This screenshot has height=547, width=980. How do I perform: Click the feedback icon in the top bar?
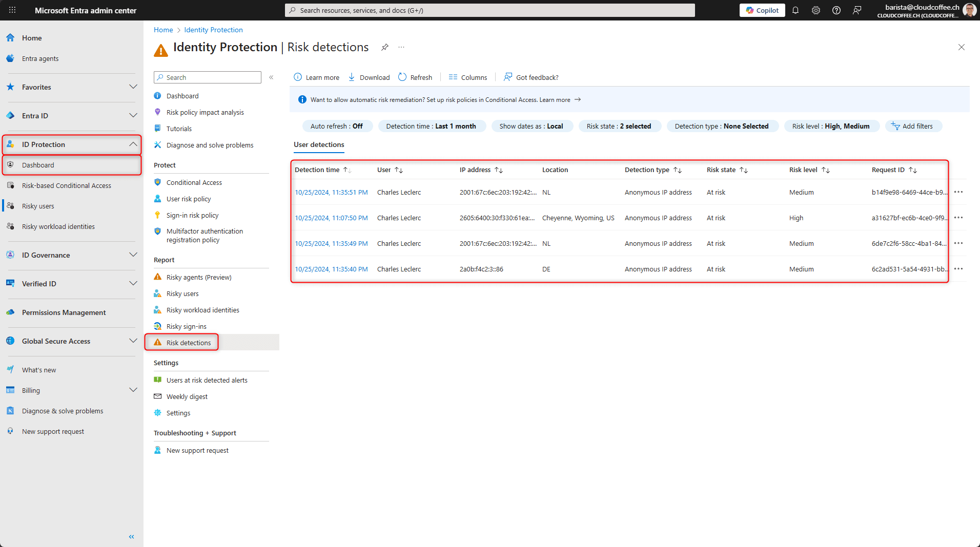point(857,10)
